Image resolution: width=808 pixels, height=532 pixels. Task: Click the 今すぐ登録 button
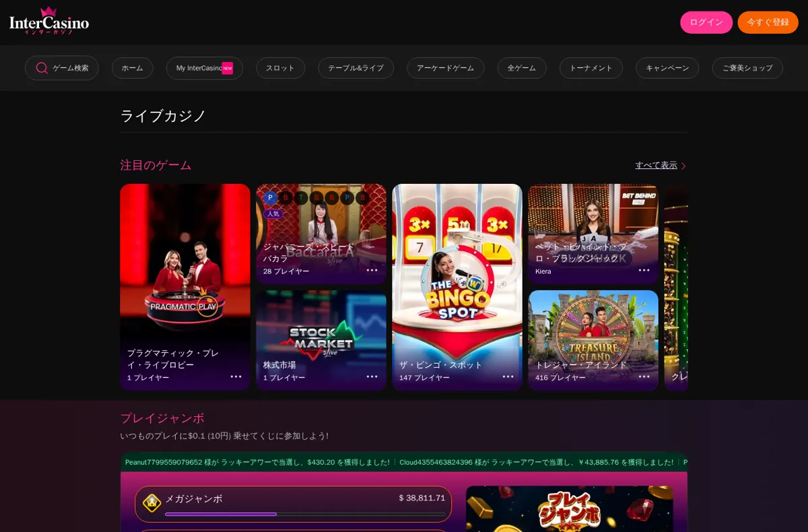(x=768, y=22)
